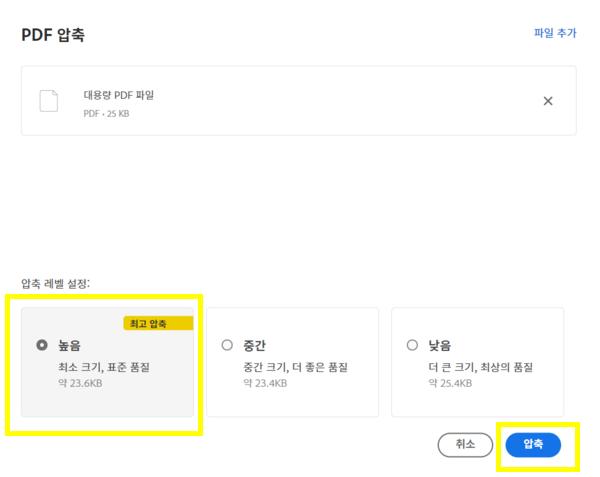This screenshot has width=600, height=477.
Task: Click empty space in the file row
Action: [350, 101]
